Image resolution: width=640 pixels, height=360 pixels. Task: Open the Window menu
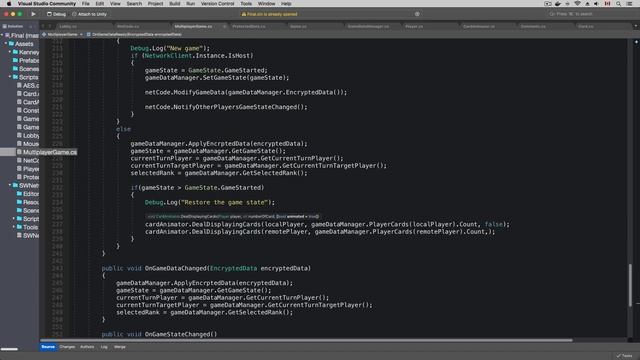pos(267,3)
